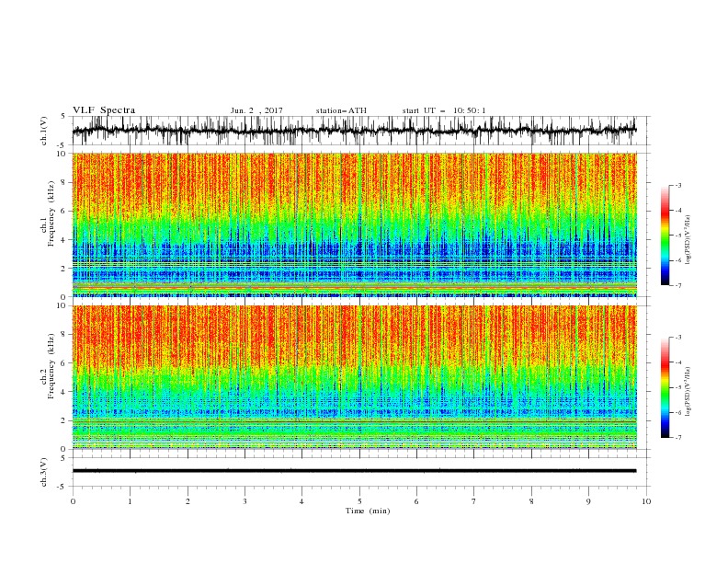Viewport: 728px width, 563px height.
Task: Click the "station=ATH" label
Action: (x=341, y=110)
